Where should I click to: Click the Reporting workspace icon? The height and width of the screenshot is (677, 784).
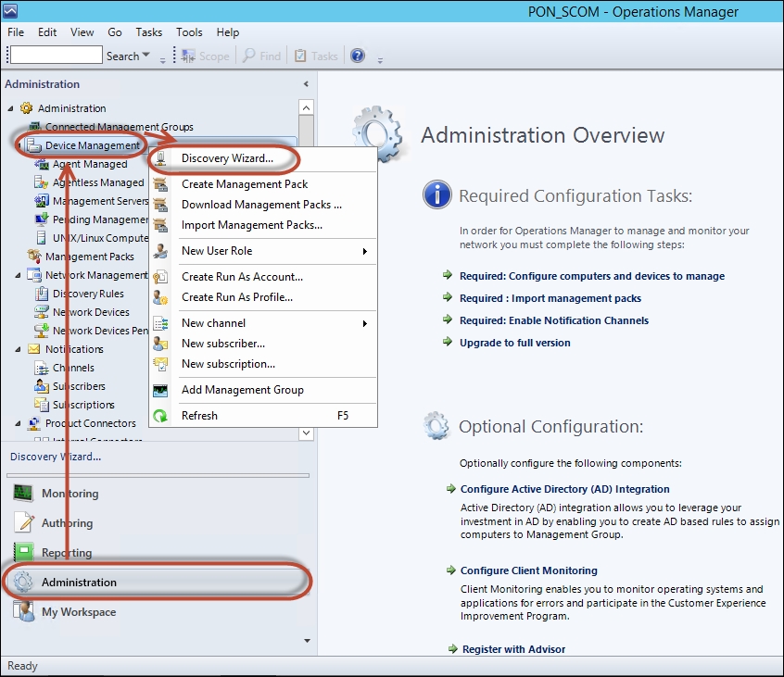click(24, 552)
